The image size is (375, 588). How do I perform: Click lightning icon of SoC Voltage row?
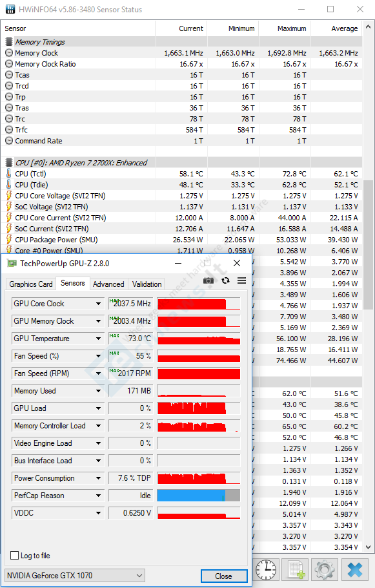pyautogui.click(x=9, y=207)
